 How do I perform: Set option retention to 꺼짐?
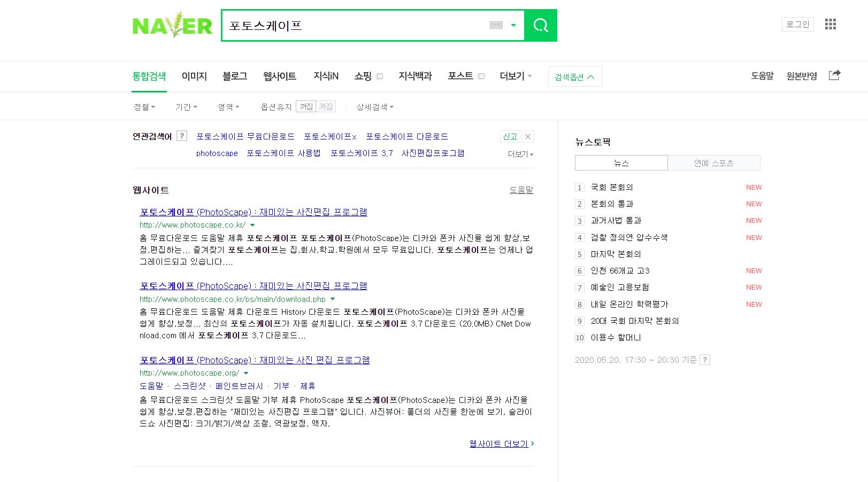click(306, 106)
